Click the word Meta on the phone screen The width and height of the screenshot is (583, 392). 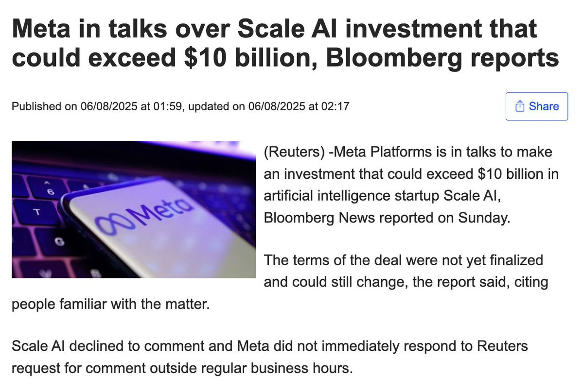160,211
